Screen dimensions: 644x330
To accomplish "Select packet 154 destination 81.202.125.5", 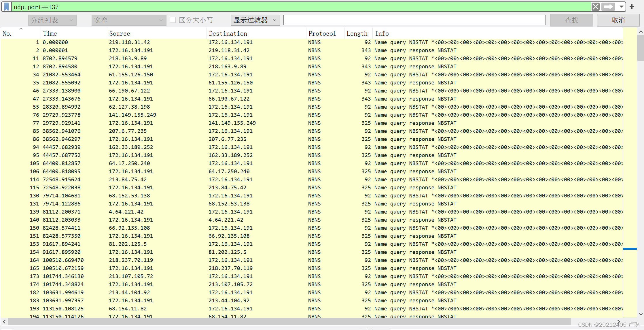I will 311,252.
